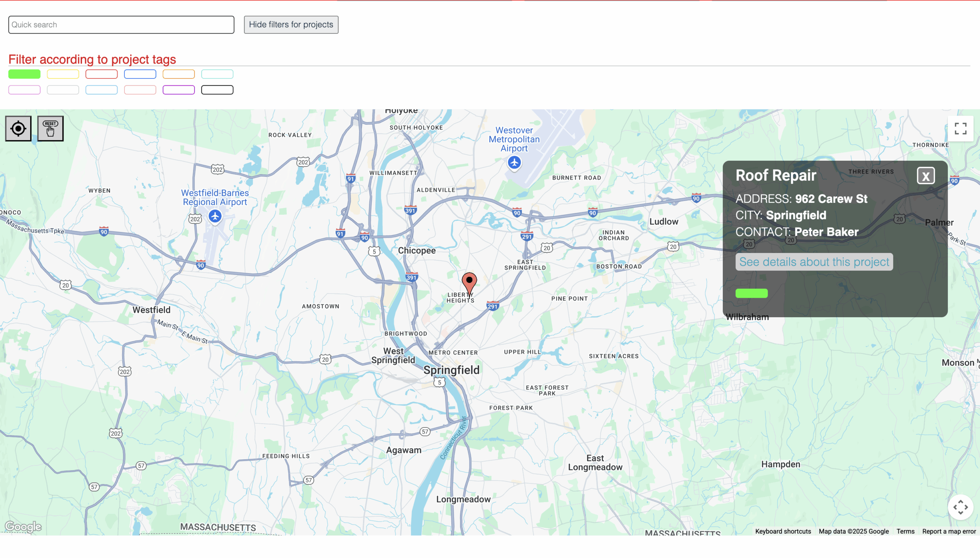Toggle the filled green tag filter
This screenshot has height=558, width=980.
pos(24,74)
